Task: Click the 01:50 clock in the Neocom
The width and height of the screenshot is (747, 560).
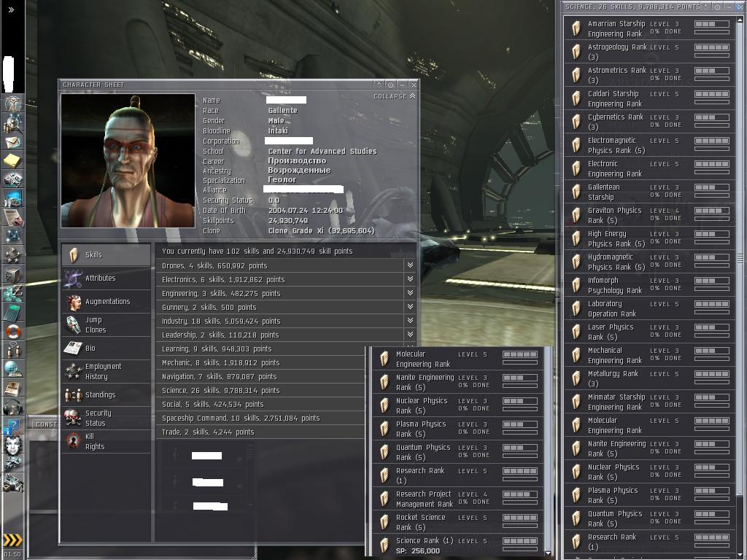Action: click(x=13, y=554)
